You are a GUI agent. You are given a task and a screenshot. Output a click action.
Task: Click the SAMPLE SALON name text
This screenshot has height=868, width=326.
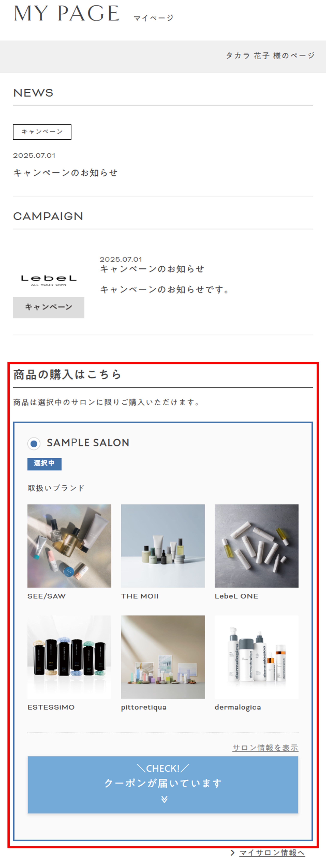(88, 443)
